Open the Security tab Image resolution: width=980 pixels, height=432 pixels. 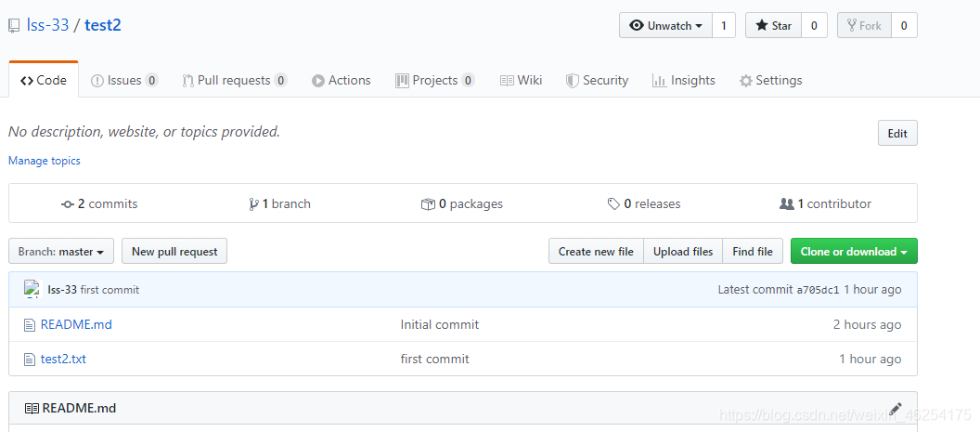(x=597, y=80)
